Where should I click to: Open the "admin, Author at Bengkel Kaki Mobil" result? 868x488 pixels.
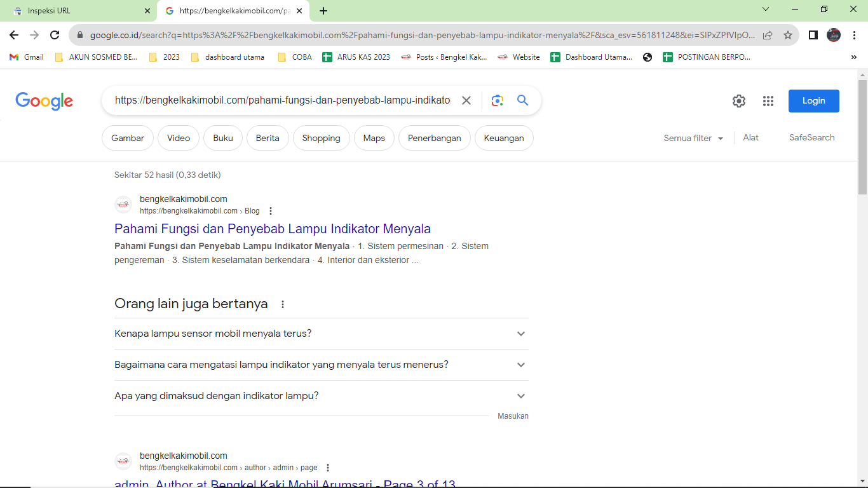point(285,484)
